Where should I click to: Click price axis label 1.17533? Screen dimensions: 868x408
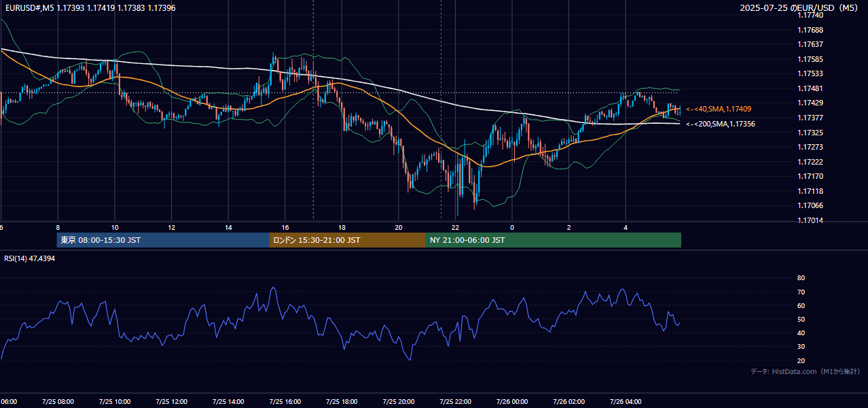point(810,73)
